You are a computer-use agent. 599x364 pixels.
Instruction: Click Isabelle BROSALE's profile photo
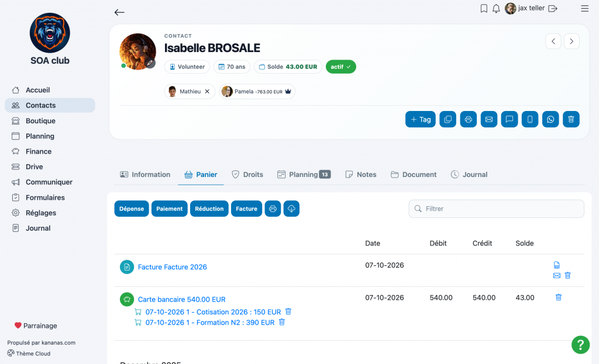coord(137,51)
